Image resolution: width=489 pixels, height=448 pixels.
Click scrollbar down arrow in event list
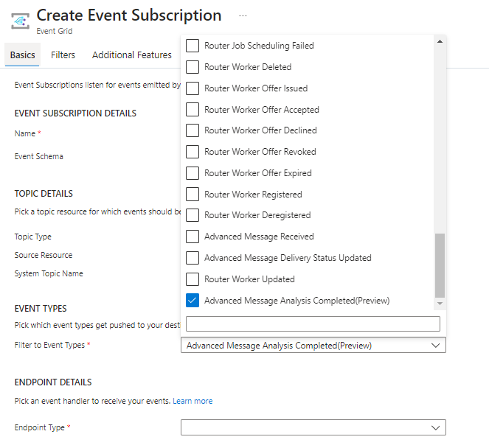(x=440, y=303)
